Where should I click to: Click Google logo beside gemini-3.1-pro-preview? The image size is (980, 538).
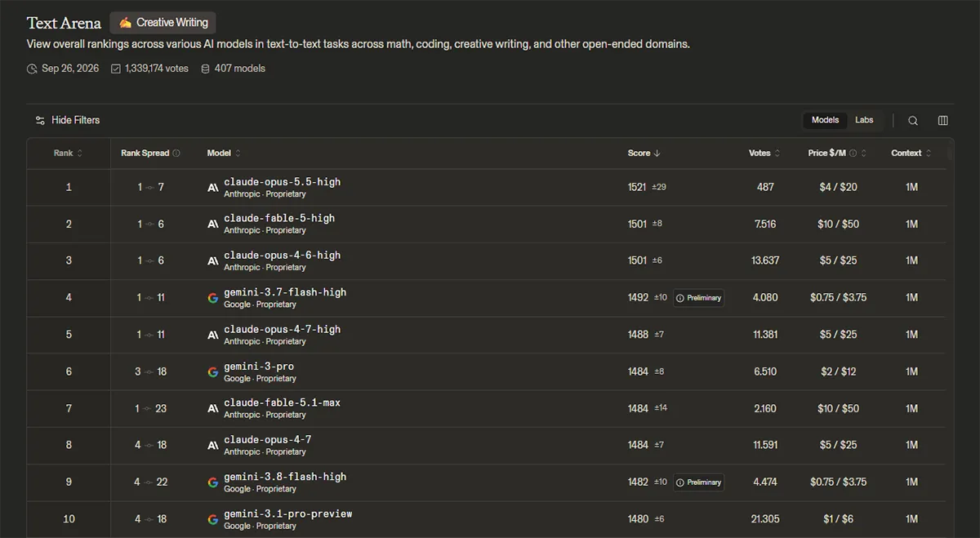click(213, 519)
